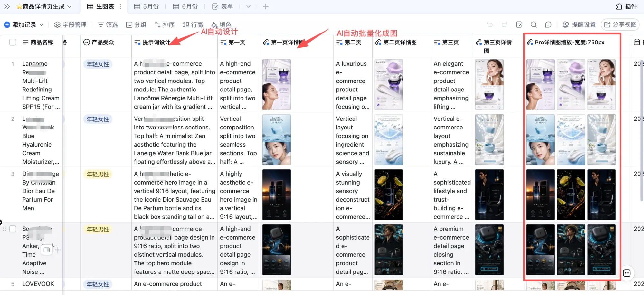644x295 pixels.
Task: Select Dior Eau De Parfum For Men cell
Action: click(41, 195)
